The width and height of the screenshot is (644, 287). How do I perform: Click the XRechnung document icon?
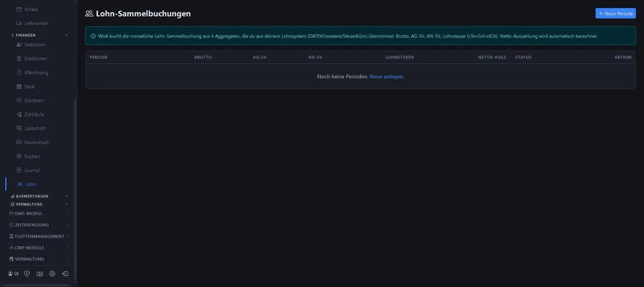pos(19,73)
